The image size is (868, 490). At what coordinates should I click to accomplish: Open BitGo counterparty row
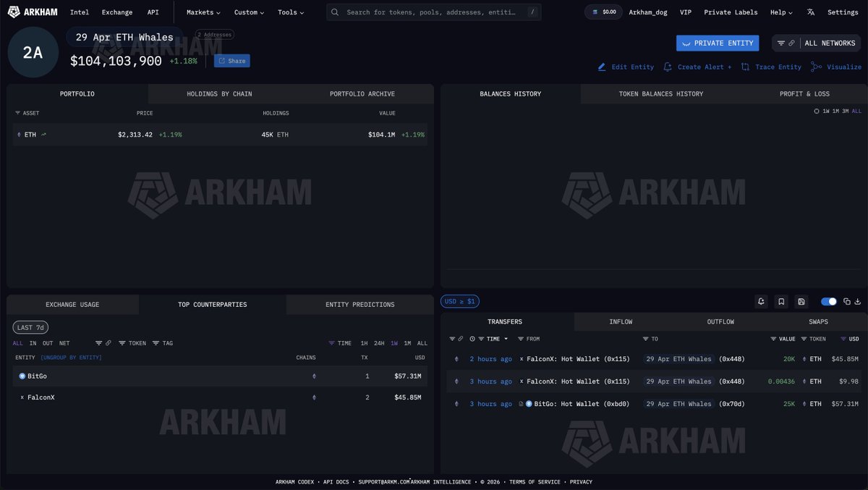click(x=220, y=376)
